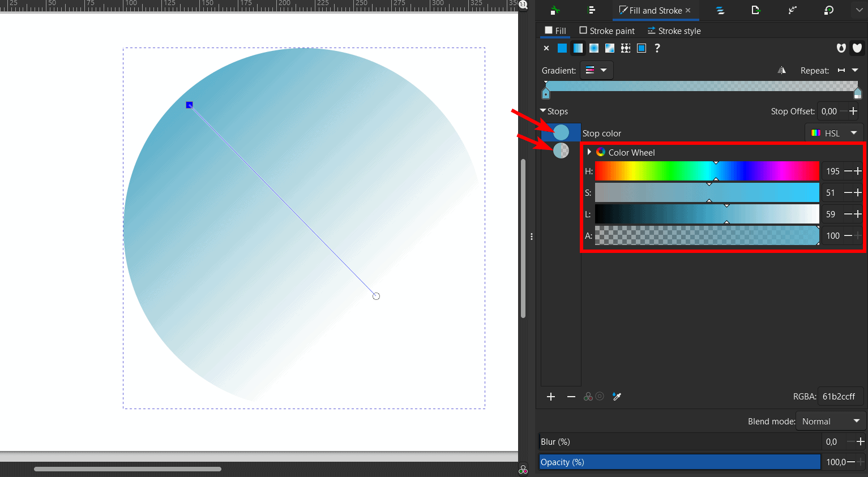868x477 pixels.
Task: Increase the Stop Offset with plus
Action: coord(853,111)
